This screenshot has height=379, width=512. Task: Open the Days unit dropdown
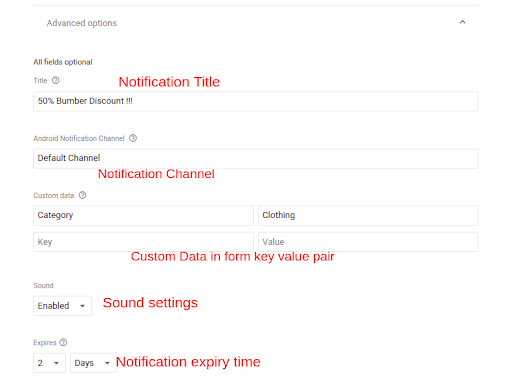[93, 363]
